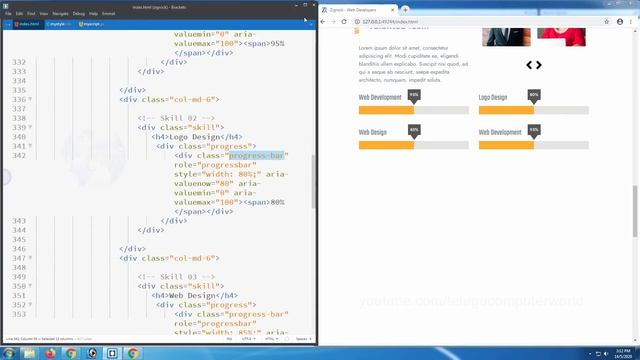Click the Chrome address bar URL

point(390,22)
